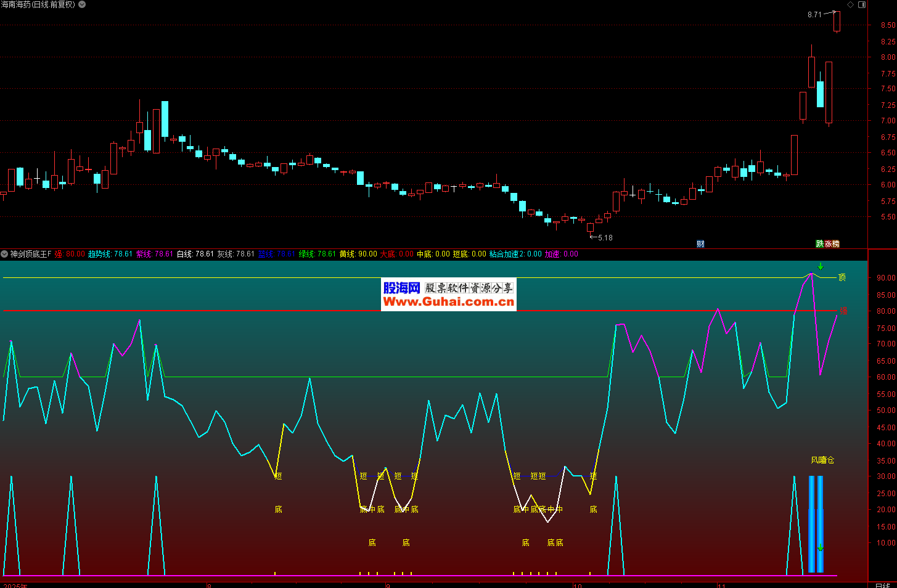Click the 财 marker below the candlesticks
The width and height of the screenshot is (897, 588).
click(700, 244)
